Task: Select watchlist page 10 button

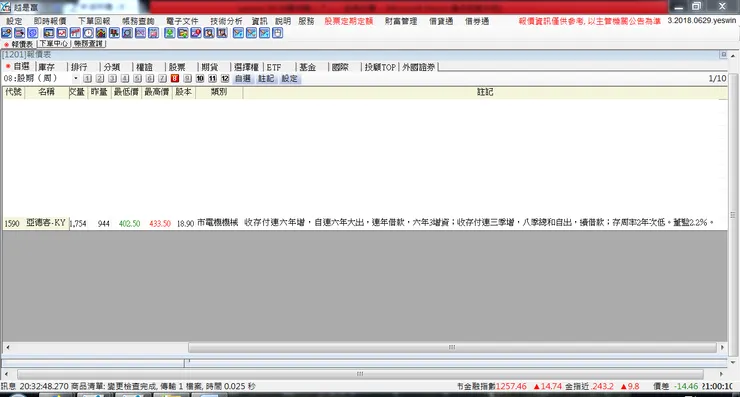Action: tap(200, 78)
